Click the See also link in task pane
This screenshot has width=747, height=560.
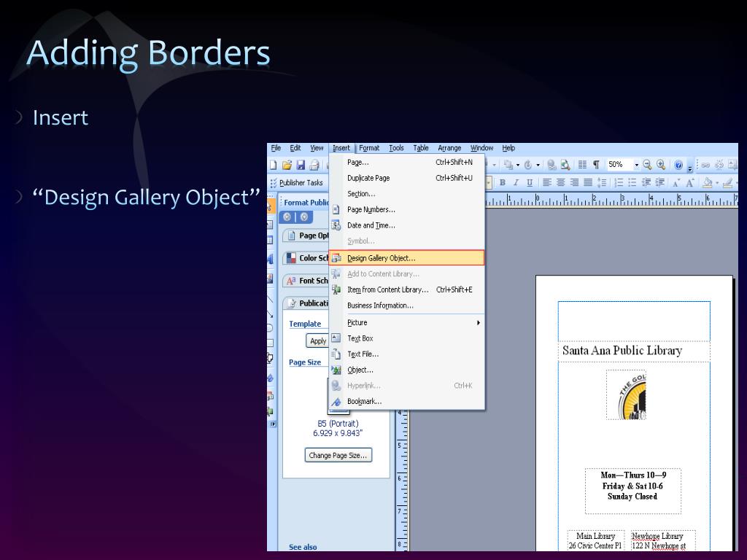pyautogui.click(x=301, y=546)
